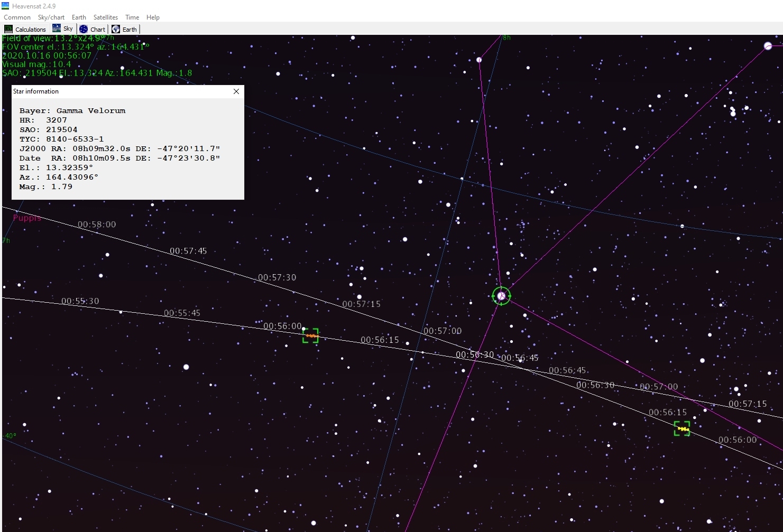Click the El.: 13.32359° value
Screen dimensions: 783x532
pos(57,168)
